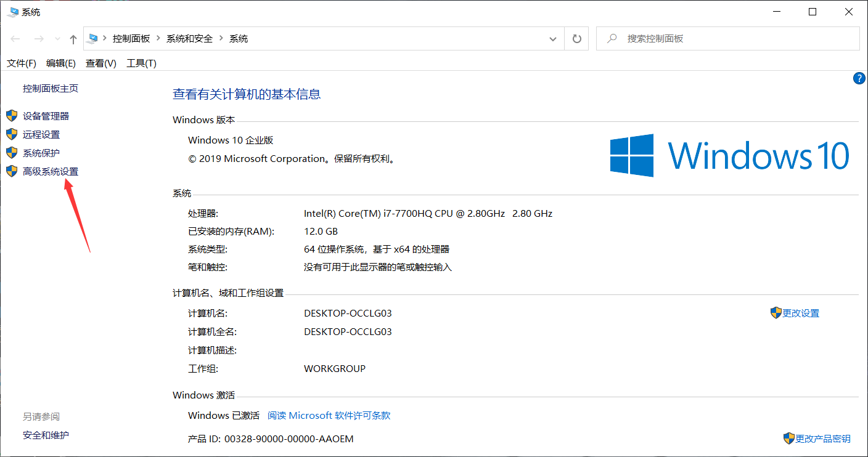This screenshot has width=868, height=457.
Task: Click the search magnifier icon
Action: tap(612, 38)
